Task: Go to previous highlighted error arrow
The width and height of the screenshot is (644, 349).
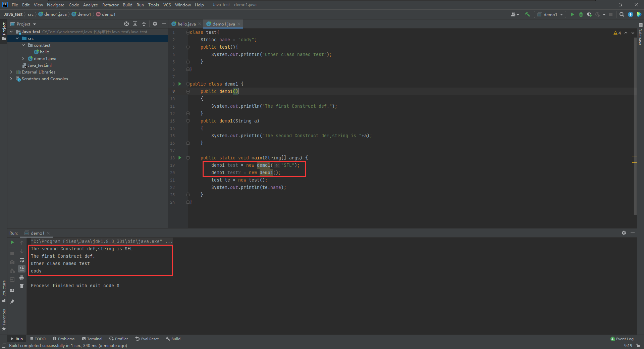Action: [626, 33]
